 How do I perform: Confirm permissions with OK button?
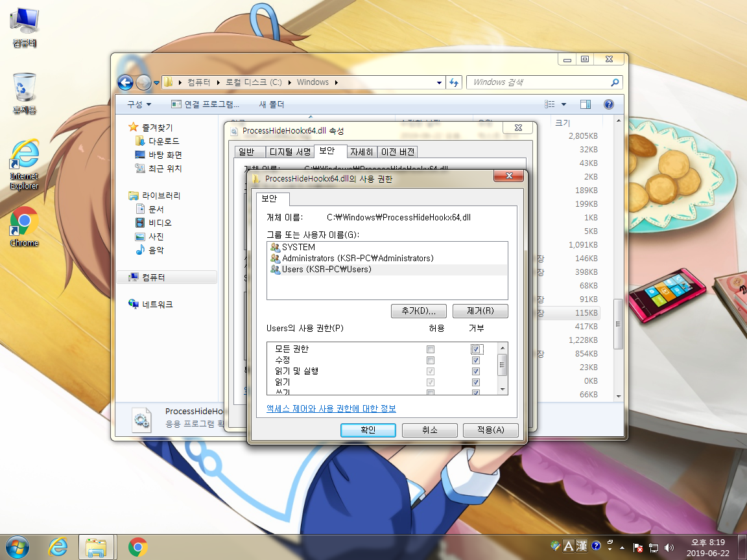tap(368, 430)
